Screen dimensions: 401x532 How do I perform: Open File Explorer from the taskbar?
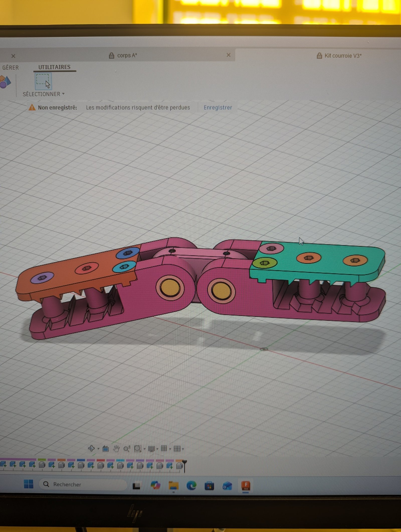[x=173, y=486]
